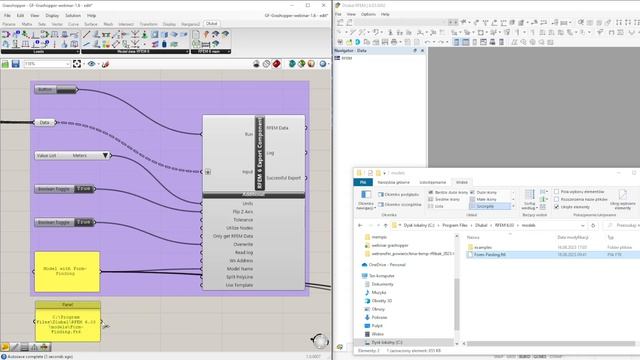Select the Form-Finding file row
The image size is (640, 360).
click(x=553, y=254)
